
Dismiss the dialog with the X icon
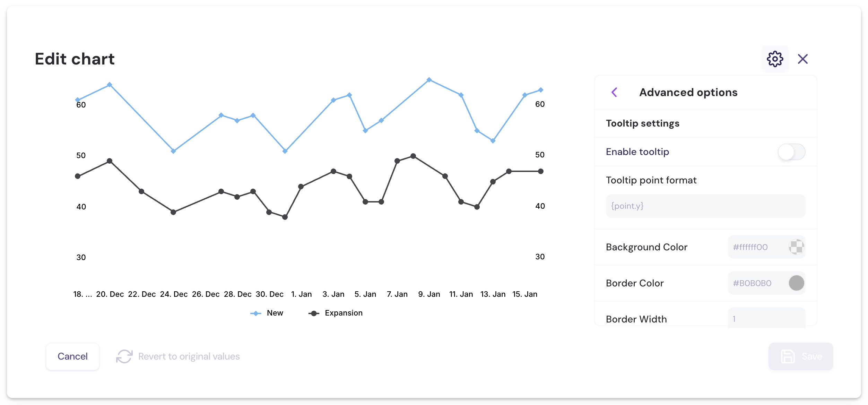[803, 59]
